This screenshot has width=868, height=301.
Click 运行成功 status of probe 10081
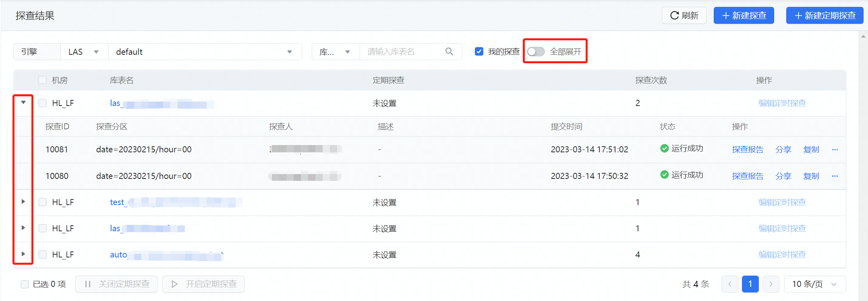point(682,149)
